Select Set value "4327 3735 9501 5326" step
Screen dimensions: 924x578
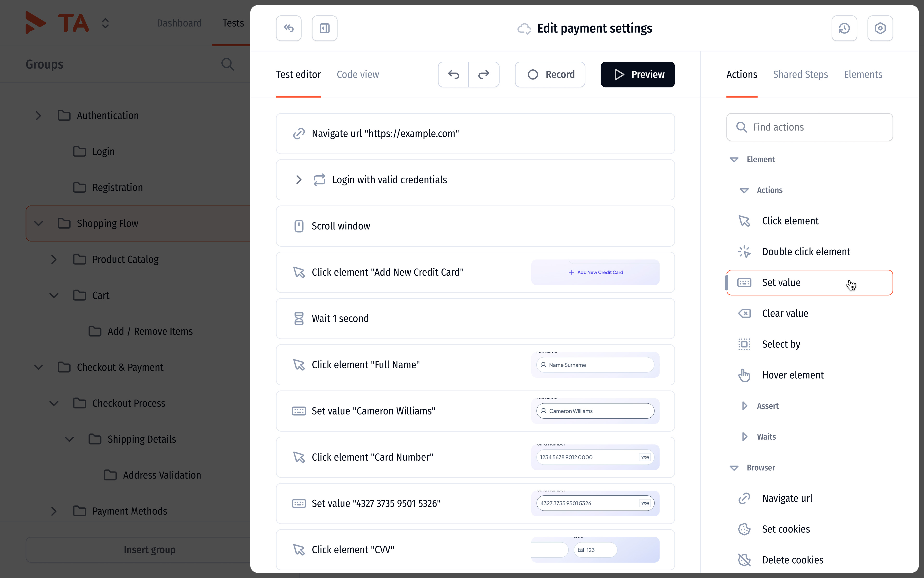[475, 504]
